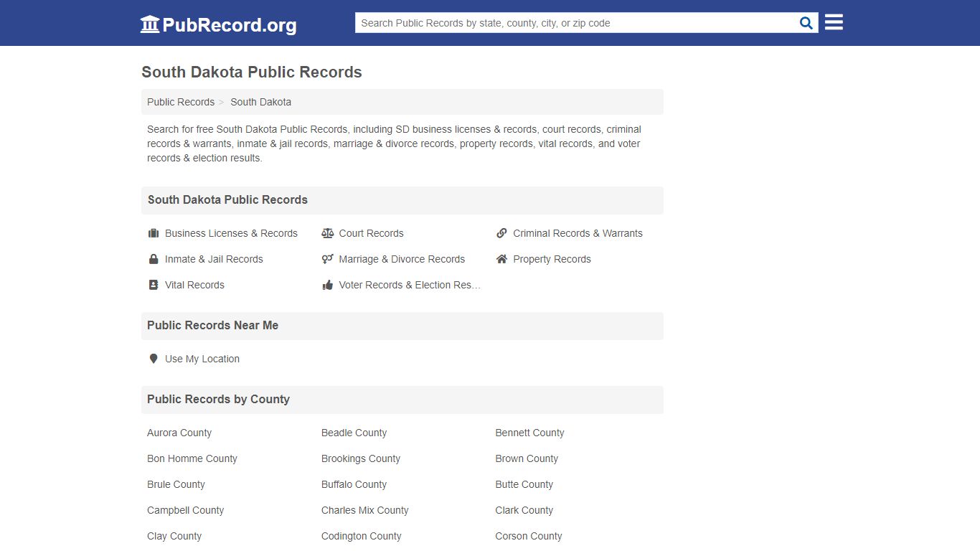Click the PubRecord.org building logo icon
The height and width of the screenshot is (551, 980).
pyautogui.click(x=150, y=24)
